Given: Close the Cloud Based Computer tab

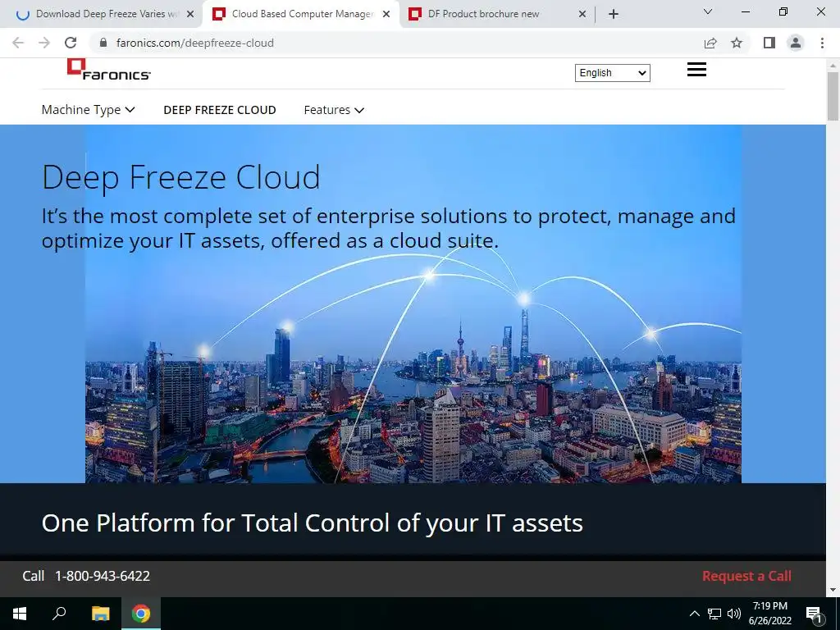Looking at the screenshot, I should coord(386,14).
